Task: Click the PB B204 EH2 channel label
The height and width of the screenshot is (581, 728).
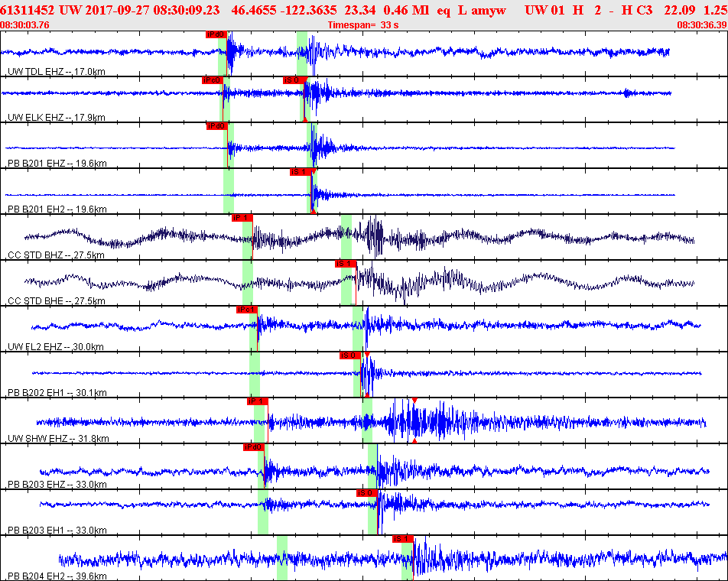Action: pyautogui.click(x=57, y=576)
